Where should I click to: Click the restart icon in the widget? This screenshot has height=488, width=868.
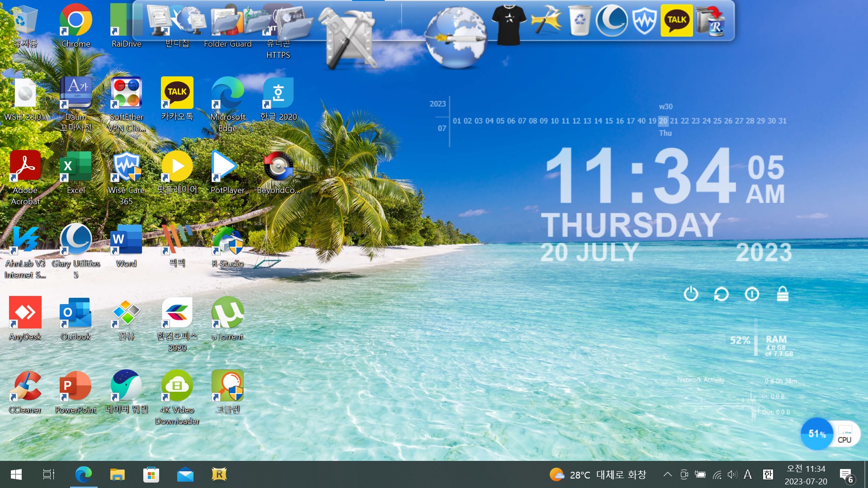[721, 294]
